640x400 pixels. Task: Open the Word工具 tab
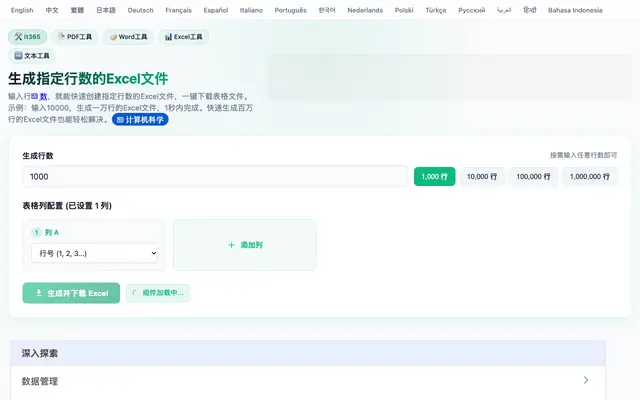click(x=128, y=37)
